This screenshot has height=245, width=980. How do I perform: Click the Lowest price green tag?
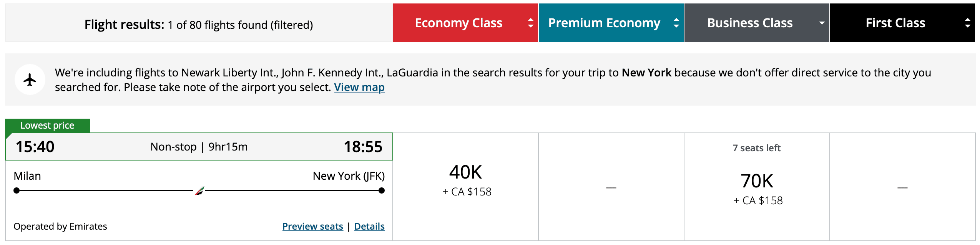(x=47, y=126)
